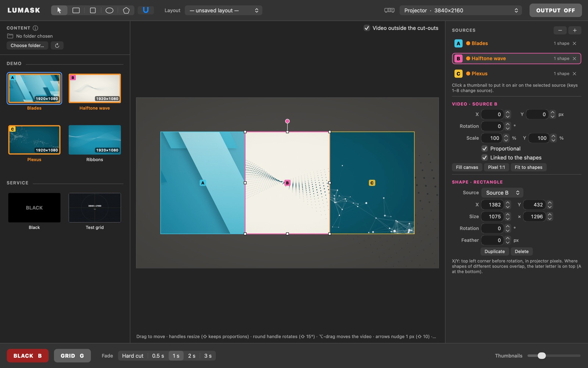Click badge C on the canvas
Viewport: 588px width, 368px height.
[372, 183]
